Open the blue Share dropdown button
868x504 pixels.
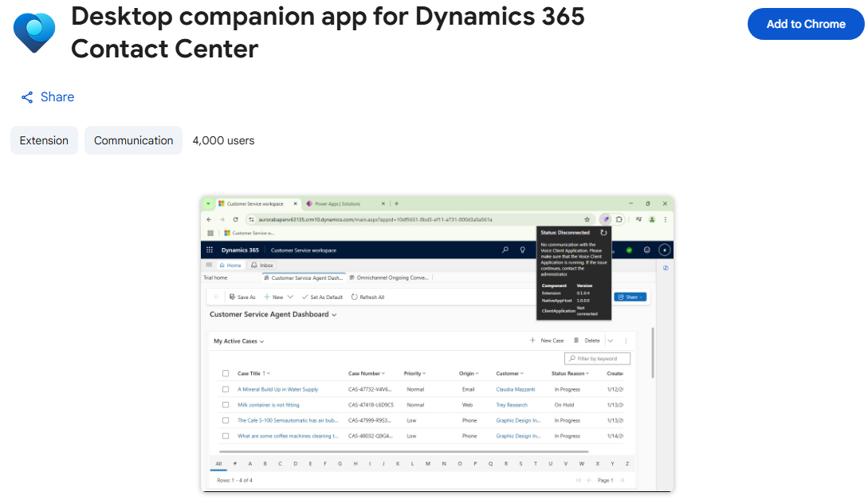[x=630, y=297]
